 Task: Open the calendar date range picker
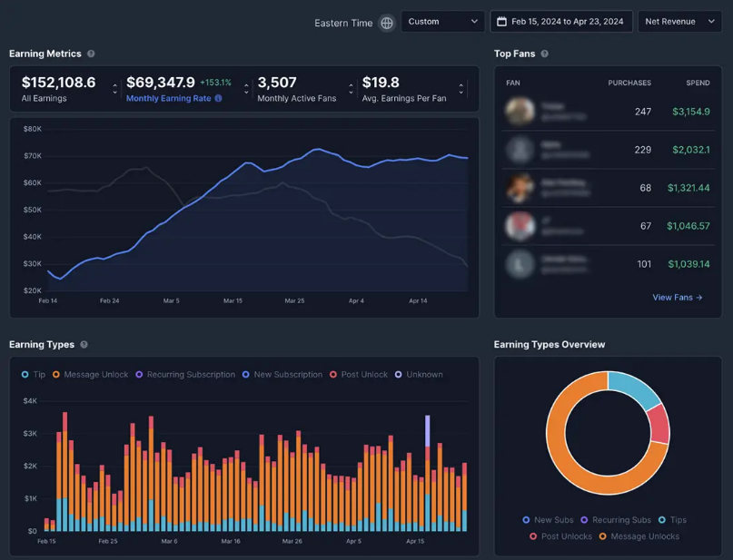click(x=561, y=22)
